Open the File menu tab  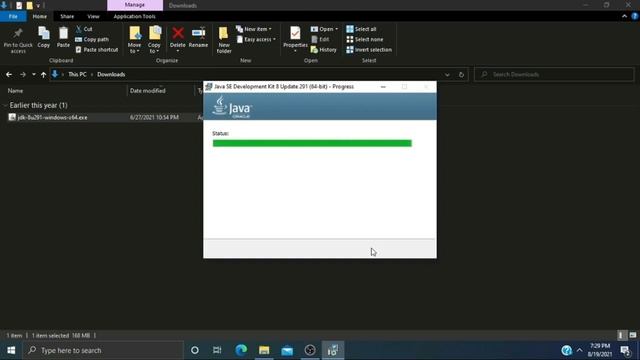click(13, 16)
